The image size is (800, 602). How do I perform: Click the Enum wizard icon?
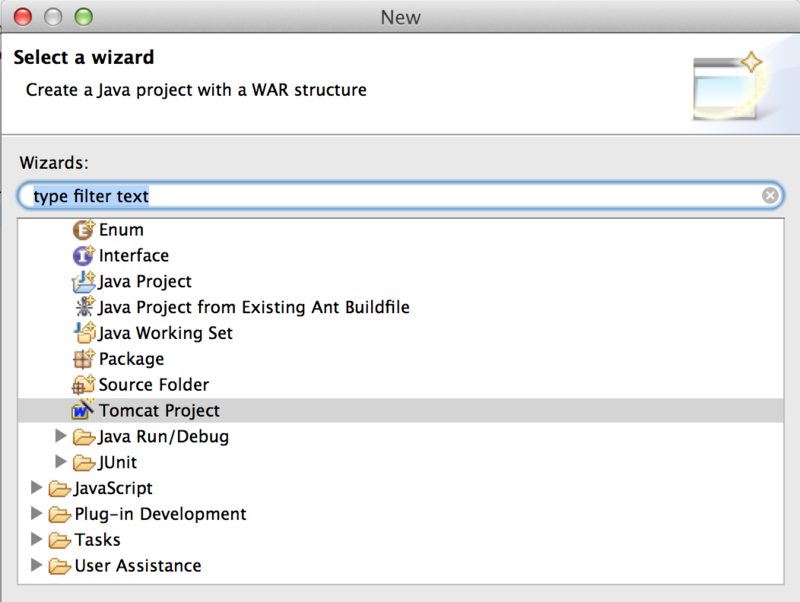coord(83,230)
